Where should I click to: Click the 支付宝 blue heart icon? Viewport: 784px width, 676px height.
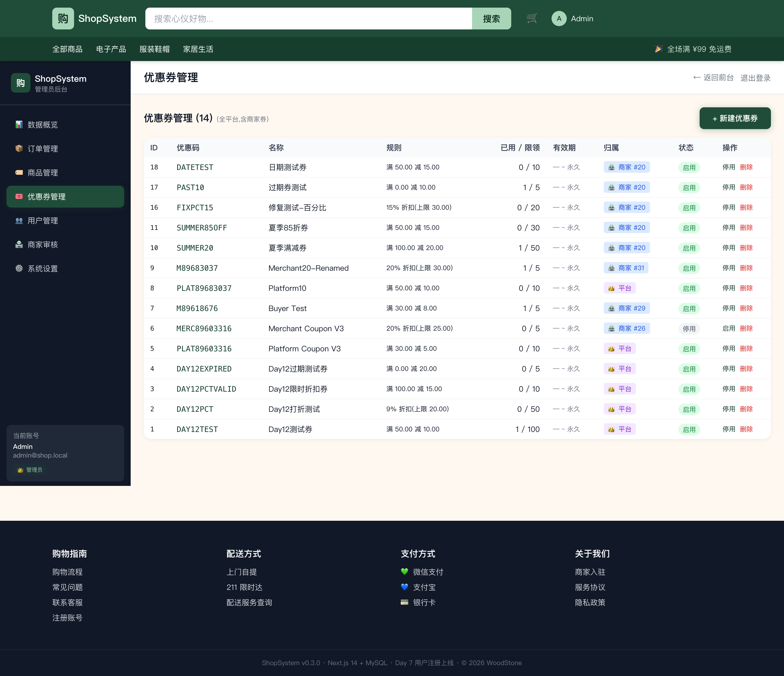coord(405,587)
